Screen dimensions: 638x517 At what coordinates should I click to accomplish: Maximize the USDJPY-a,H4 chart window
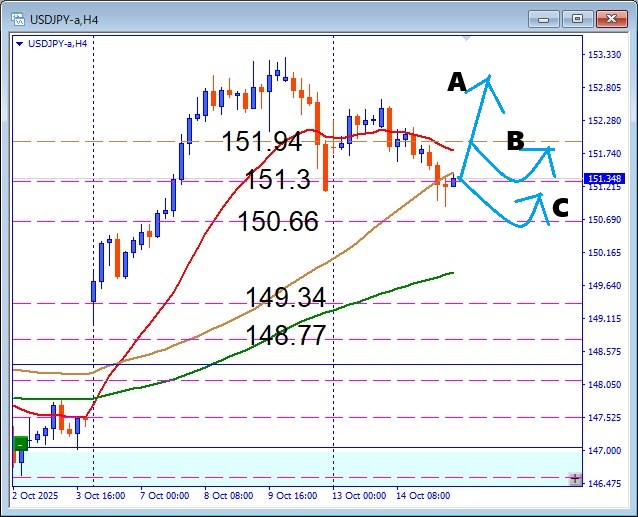point(578,18)
